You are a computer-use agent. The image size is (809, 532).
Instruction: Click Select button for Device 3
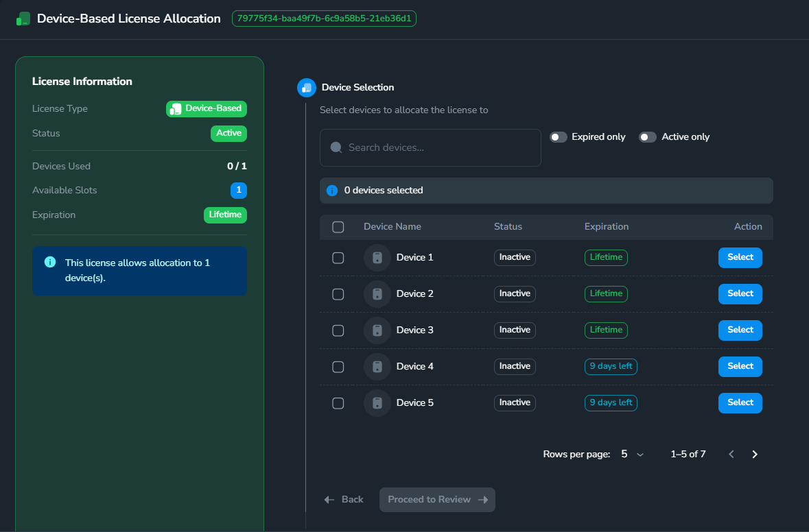[x=740, y=330]
